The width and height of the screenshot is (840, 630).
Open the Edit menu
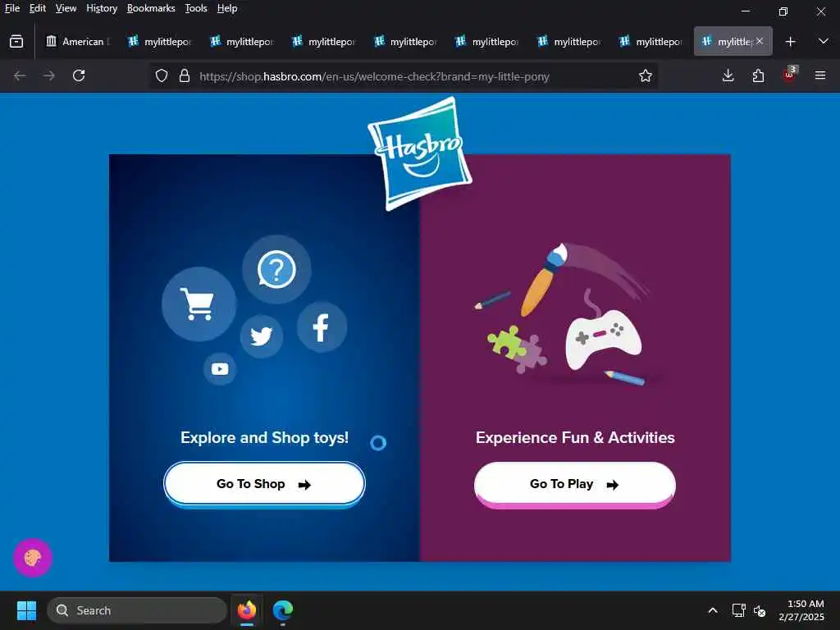pos(38,8)
